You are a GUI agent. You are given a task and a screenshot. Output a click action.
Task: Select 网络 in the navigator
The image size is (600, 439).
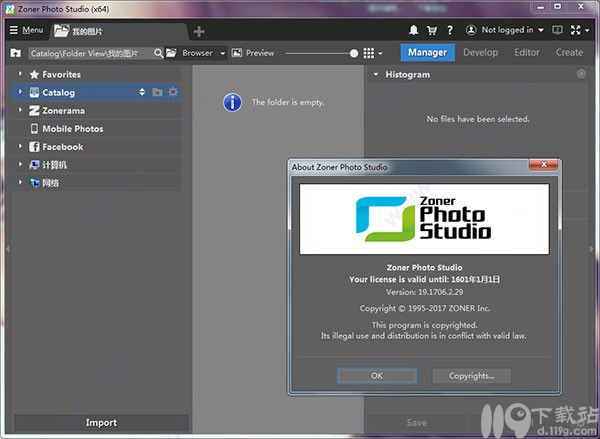(51, 183)
